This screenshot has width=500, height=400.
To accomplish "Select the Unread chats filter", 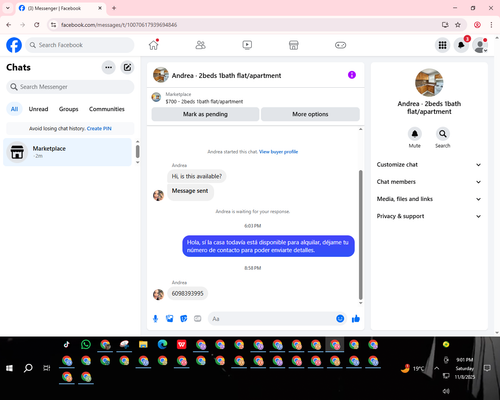I will tap(38, 109).
